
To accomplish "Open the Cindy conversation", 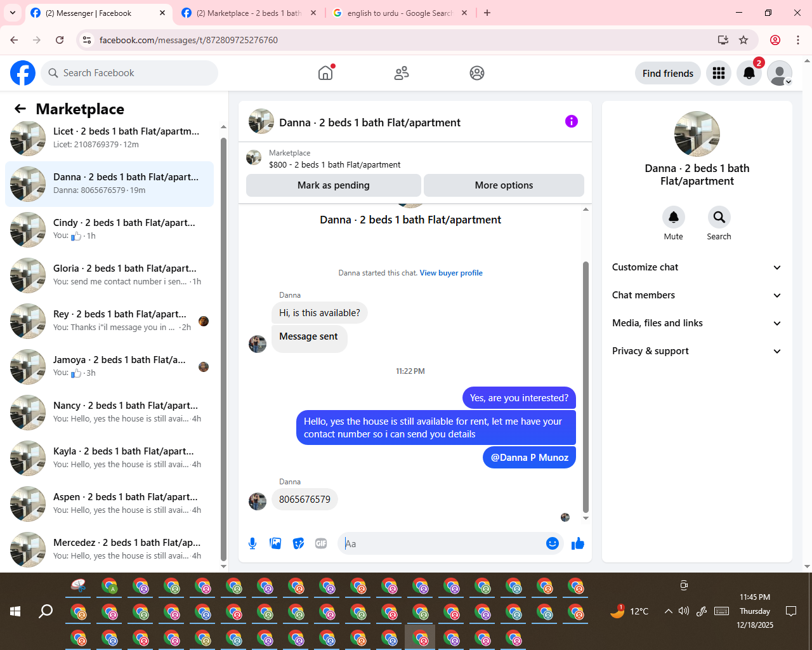I will (109, 230).
